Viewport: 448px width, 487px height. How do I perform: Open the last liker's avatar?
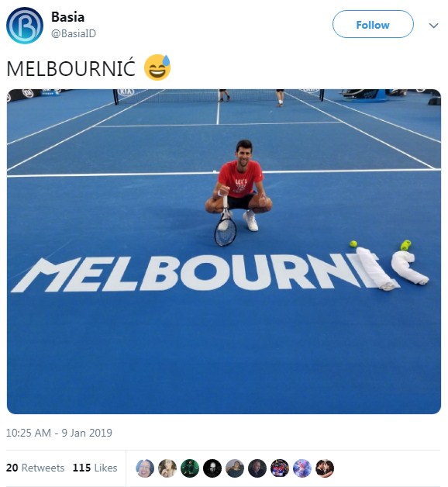tap(325, 468)
